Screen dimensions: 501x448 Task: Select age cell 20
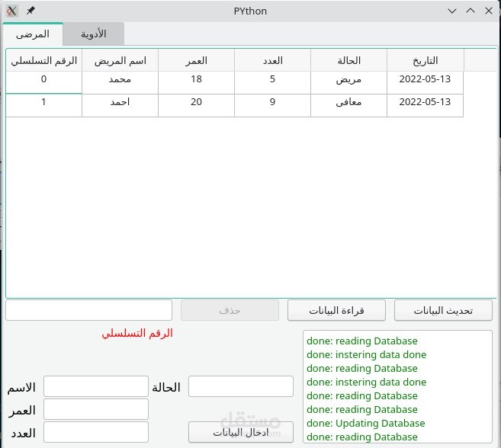(x=196, y=105)
